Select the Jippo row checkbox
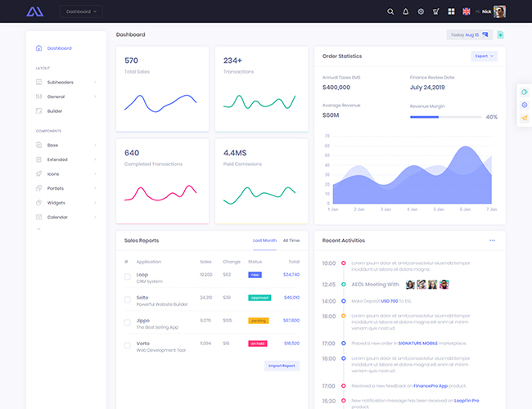 (127, 322)
